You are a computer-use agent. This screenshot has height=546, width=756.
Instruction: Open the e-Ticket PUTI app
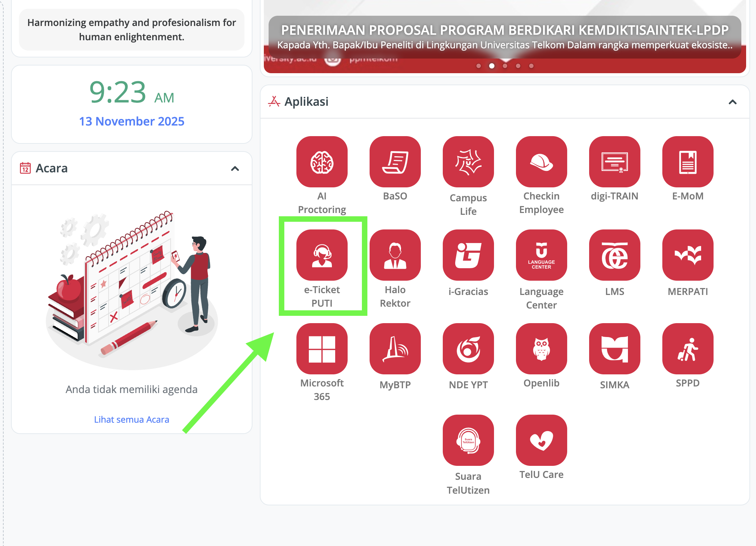pyautogui.click(x=322, y=255)
